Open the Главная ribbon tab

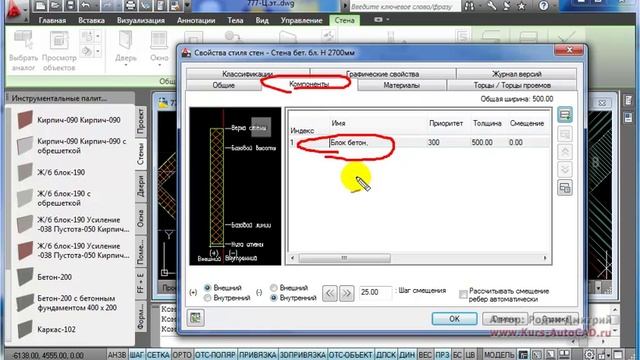pyautogui.click(x=52, y=20)
